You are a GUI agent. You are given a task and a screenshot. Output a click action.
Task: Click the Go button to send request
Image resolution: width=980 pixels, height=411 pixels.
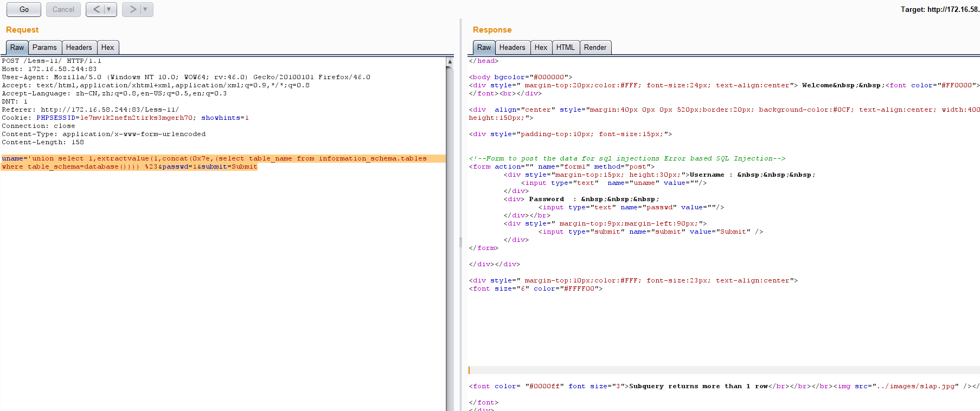(24, 9)
